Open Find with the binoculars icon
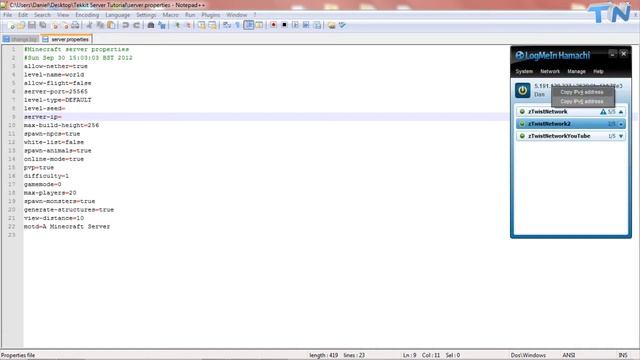 coord(151,25)
